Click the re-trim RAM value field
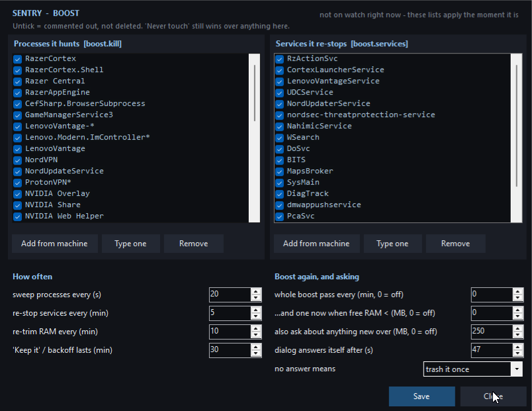 (x=230, y=331)
